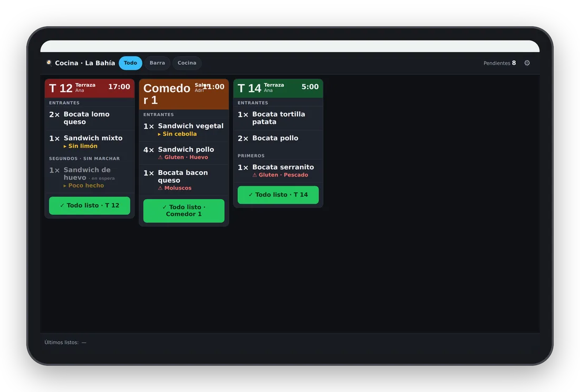Tap the Sandwich mixto item
Screen dimensions: 580x392
click(x=90, y=142)
